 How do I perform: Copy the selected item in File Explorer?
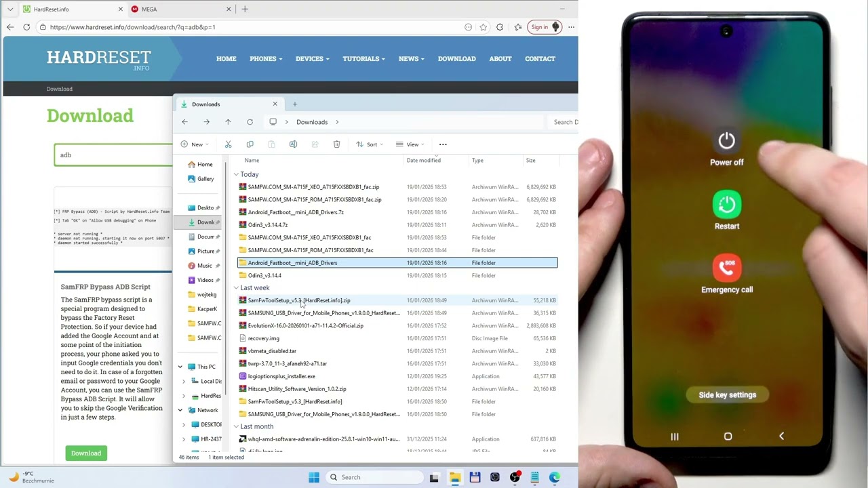(x=250, y=144)
